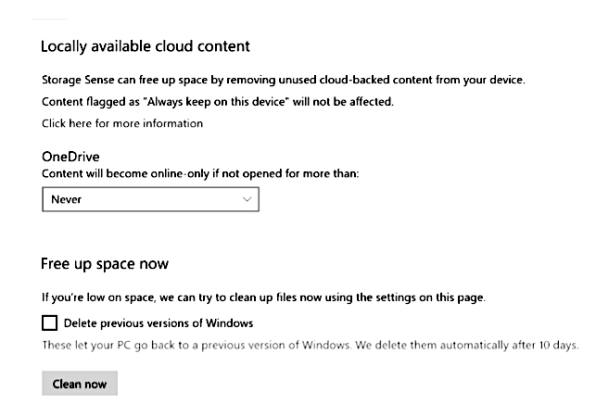Click inside the OneDrive combo box middle

pos(151,199)
